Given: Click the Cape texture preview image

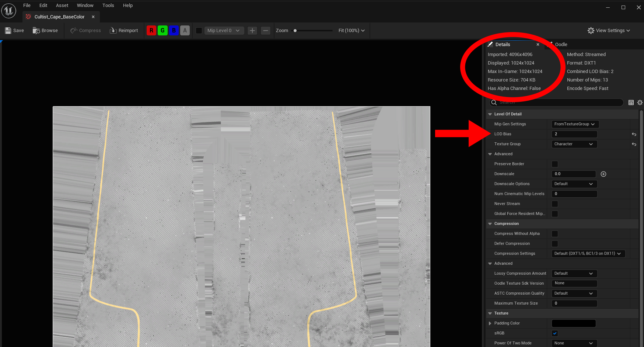Looking at the screenshot, I should [x=241, y=227].
